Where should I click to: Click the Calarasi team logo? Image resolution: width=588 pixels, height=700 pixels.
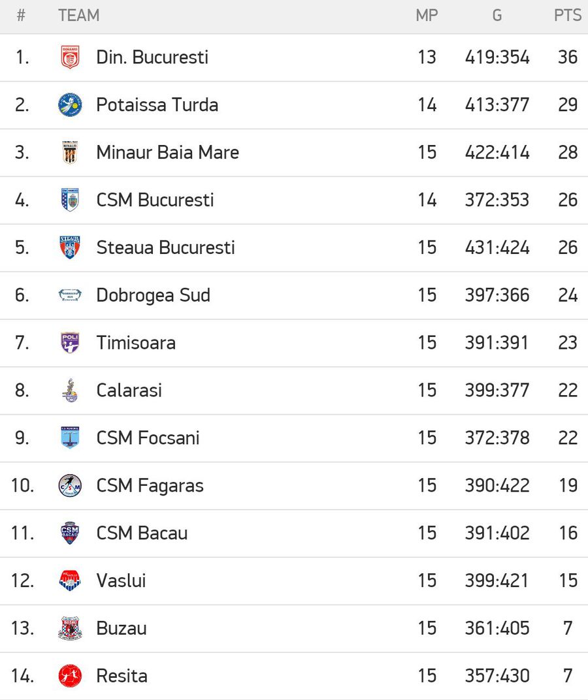[70, 390]
